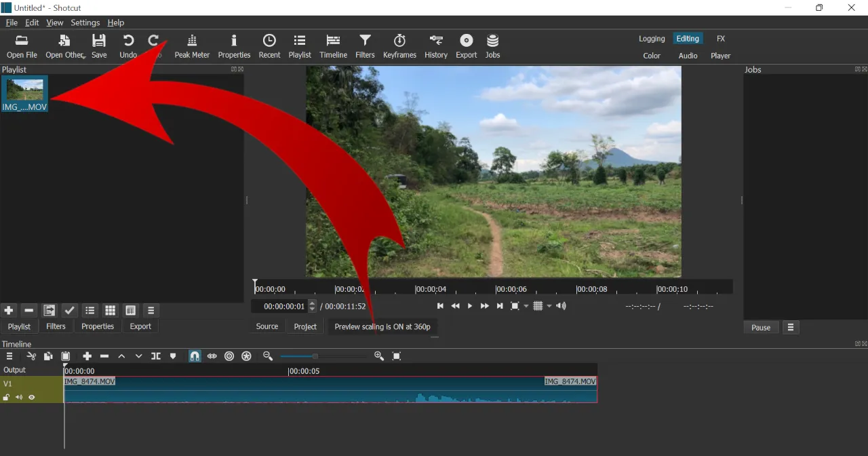Switch the player to the Source tab
The height and width of the screenshot is (456, 868).
(267, 326)
